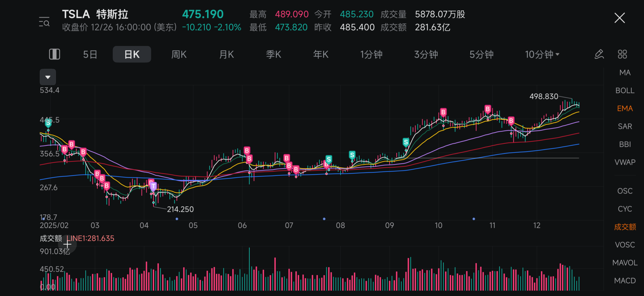Open the stock search list icon

(x=44, y=22)
